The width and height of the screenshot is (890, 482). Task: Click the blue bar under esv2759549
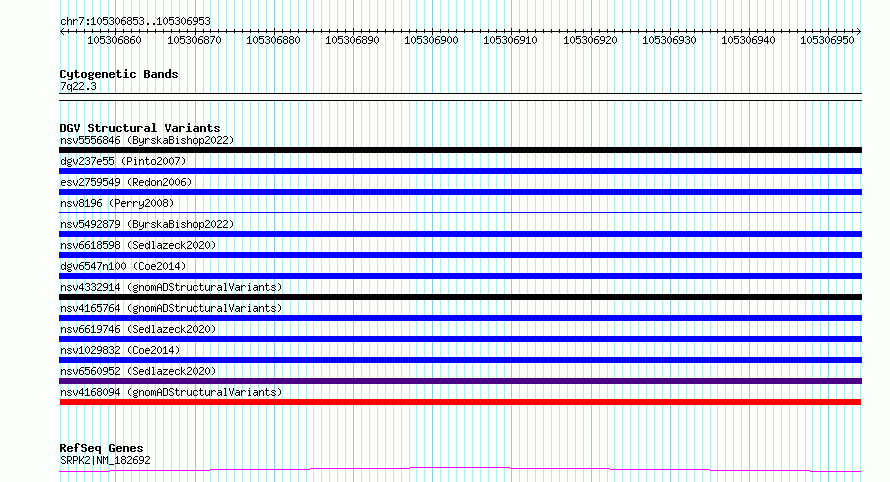coord(460,192)
